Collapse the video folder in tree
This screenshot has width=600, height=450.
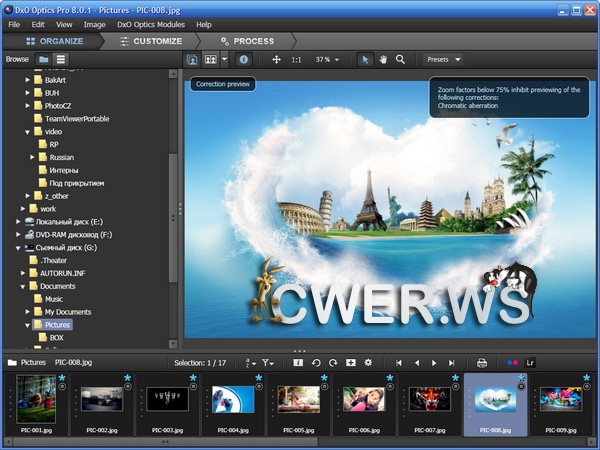click(28, 131)
